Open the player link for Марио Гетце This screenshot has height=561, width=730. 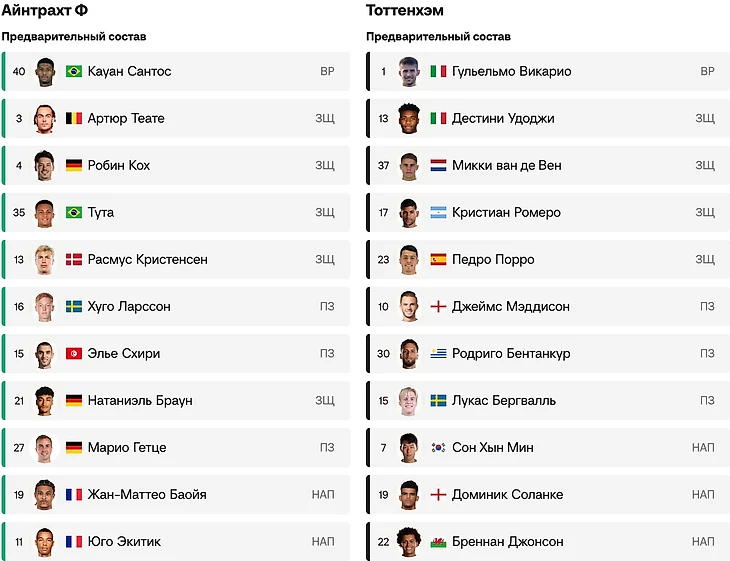pyautogui.click(x=127, y=448)
